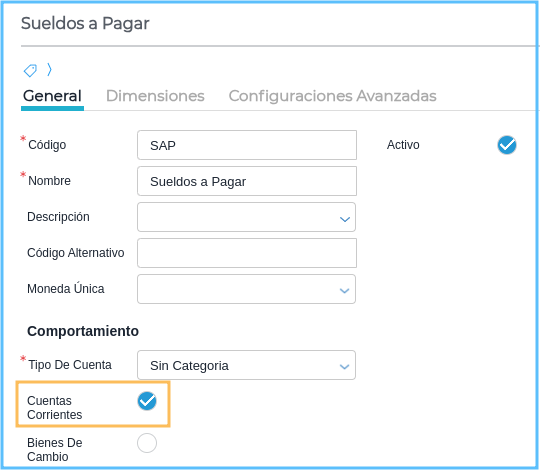Click the Comportamiento section heading
Viewport: 540px width, 471px height.
point(83,331)
